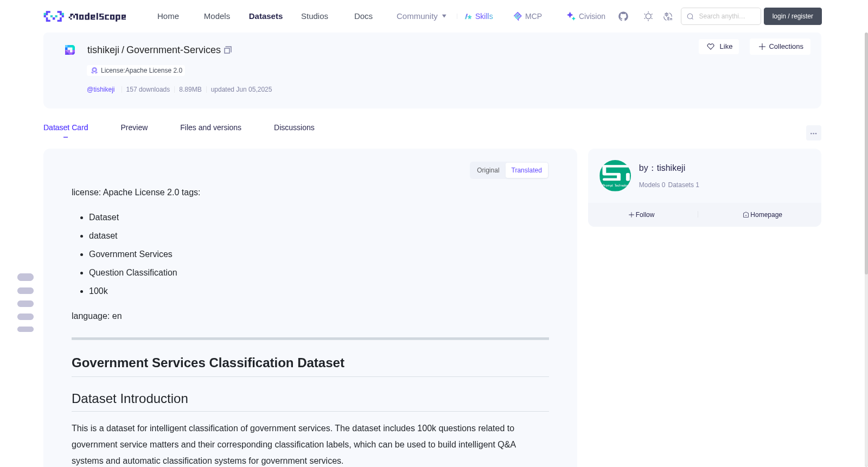Screen dimensions: 868x467
Task: Expand the Community dropdown menu
Action: [x=422, y=16]
